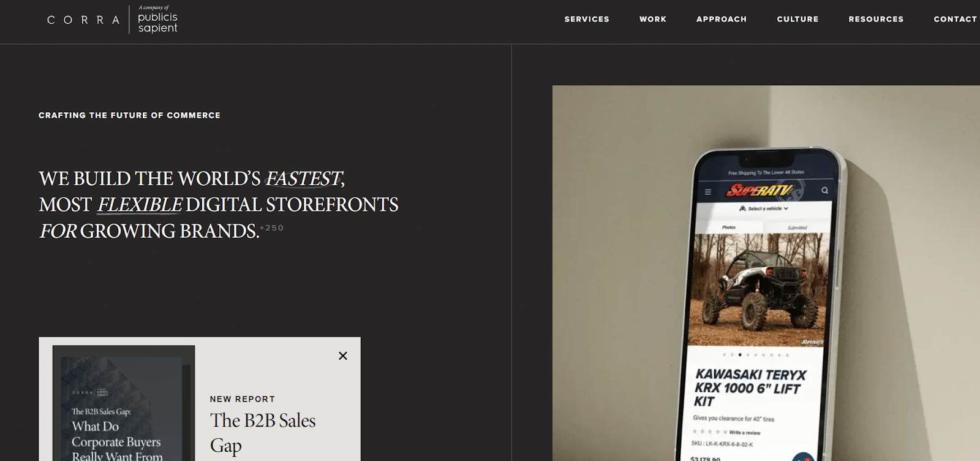Expand the Select a vehicle dropdown
This screenshot has width=980, height=461.
point(764,208)
